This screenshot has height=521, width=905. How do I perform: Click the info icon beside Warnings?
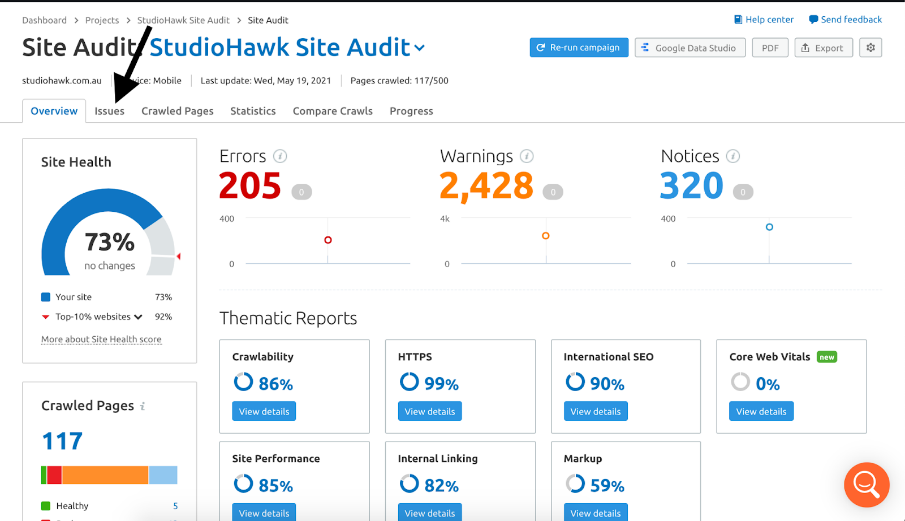click(x=527, y=156)
